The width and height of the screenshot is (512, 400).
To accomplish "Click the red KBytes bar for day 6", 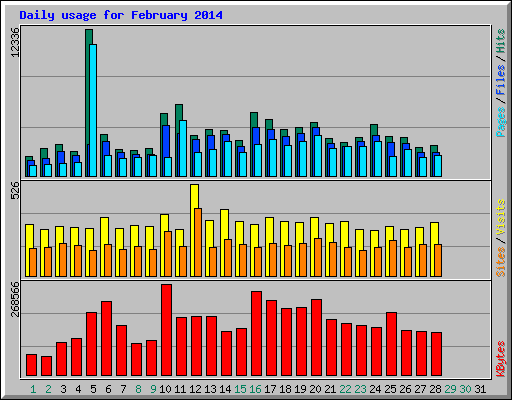I will (x=106, y=339).
